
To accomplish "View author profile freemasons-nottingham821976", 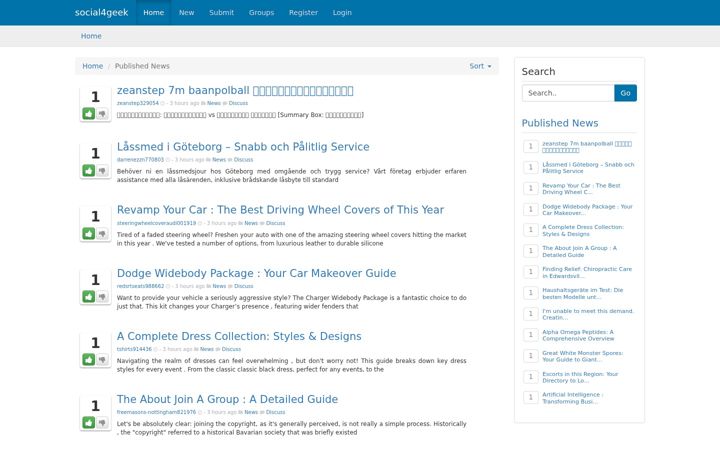I will 156,412.
